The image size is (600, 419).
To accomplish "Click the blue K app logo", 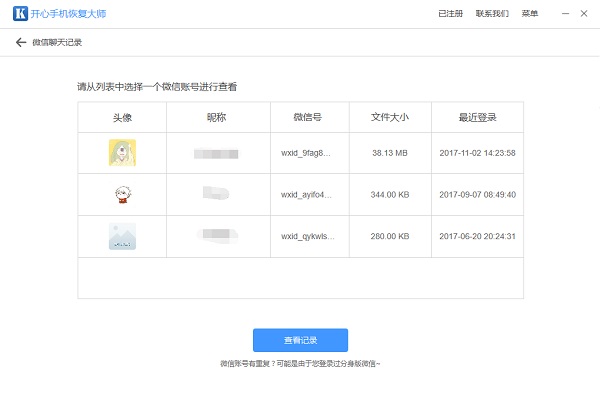I will pyautogui.click(x=18, y=14).
